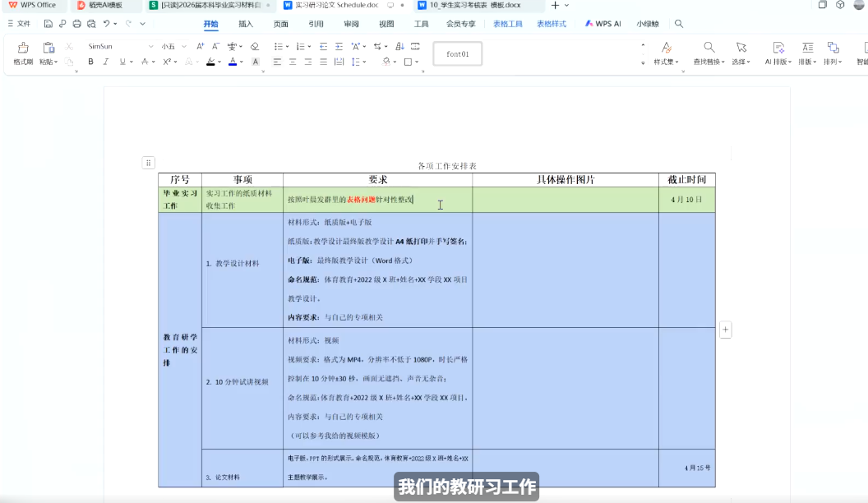Toggle Bold formatting
Viewport: 868px width, 503px height.
click(90, 62)
